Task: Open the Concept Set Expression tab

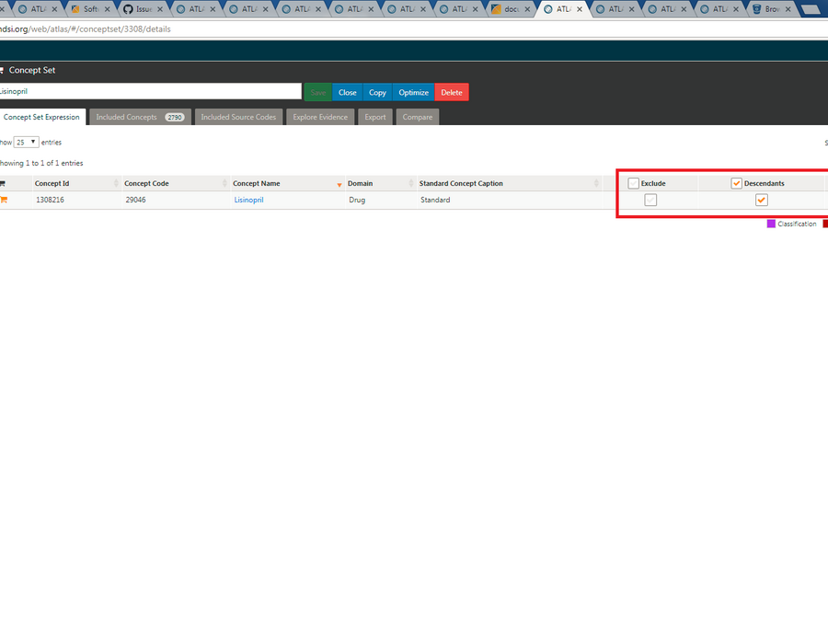Action: coord(41,117)
